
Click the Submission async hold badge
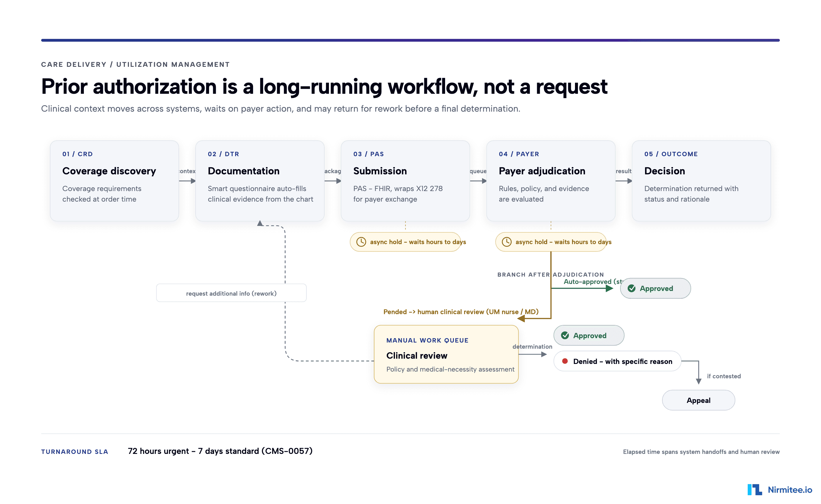[405, 242]
